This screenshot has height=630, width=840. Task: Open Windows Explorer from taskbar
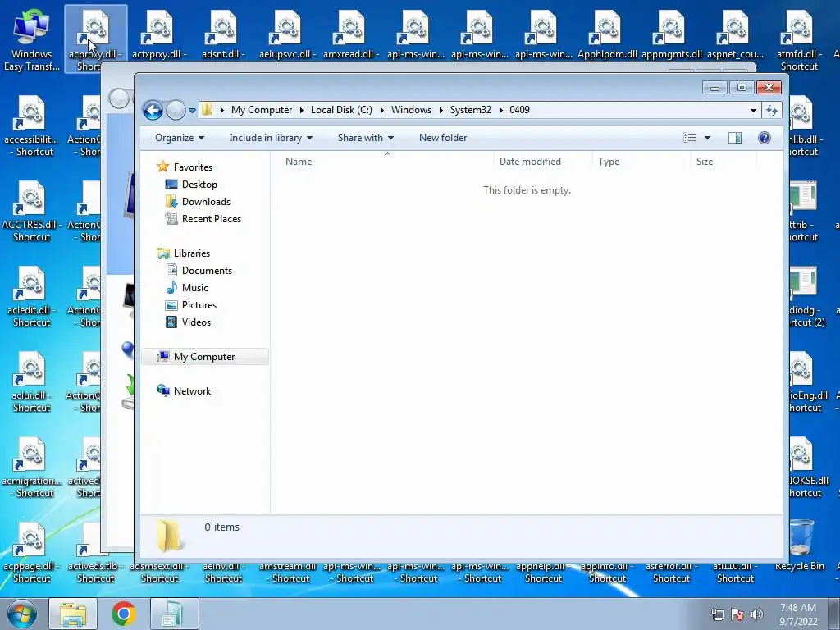(73, 614)
